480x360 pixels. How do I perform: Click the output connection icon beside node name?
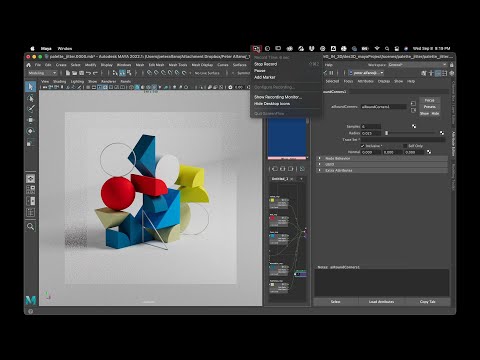(x=413, y=110)
